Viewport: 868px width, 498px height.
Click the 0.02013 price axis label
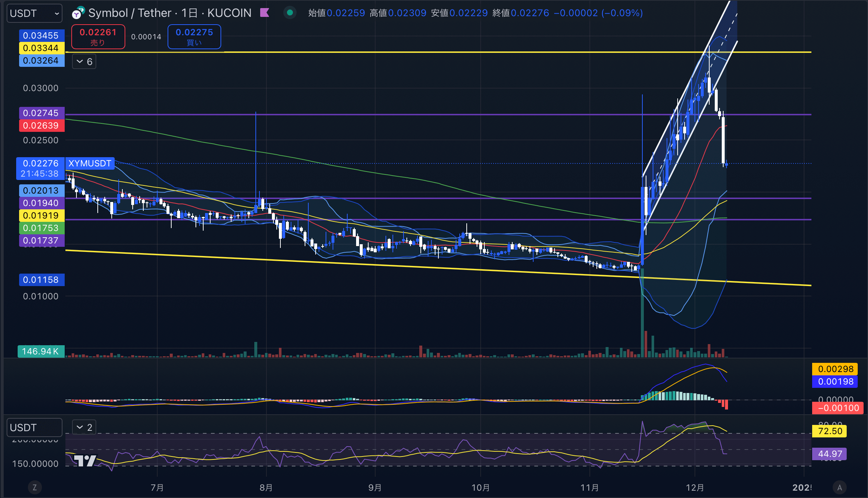[42, 191]
